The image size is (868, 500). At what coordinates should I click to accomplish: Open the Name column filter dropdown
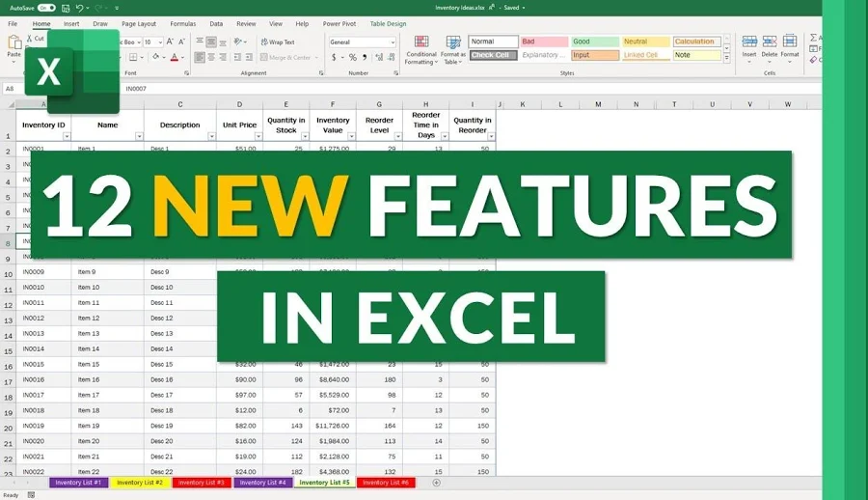[x=139, y=136]
